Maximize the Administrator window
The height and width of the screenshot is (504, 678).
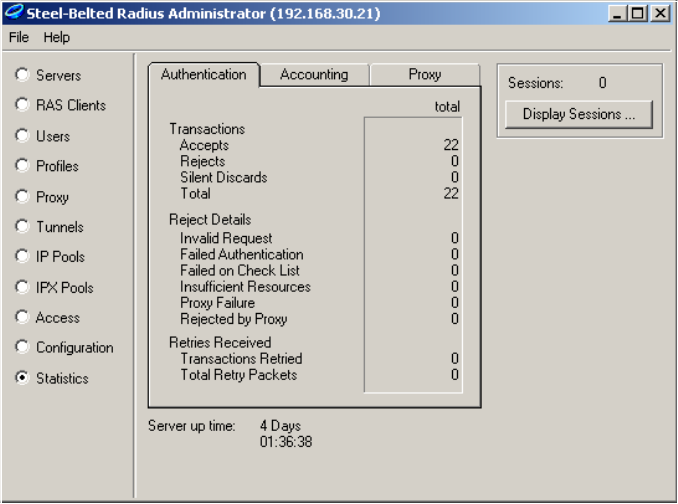pyautogui.click(x=637, y=13)
